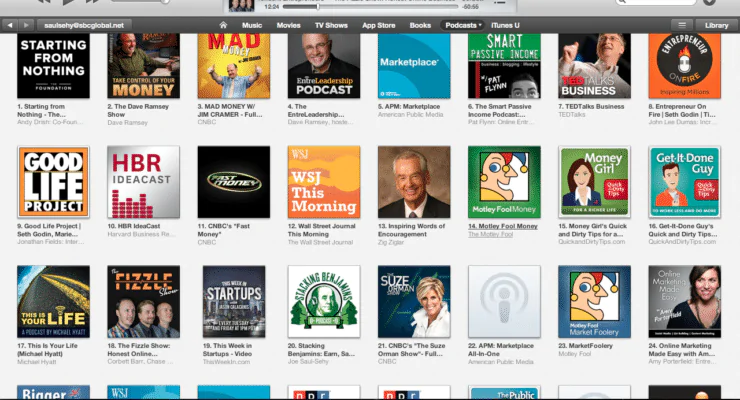Open the WSJ This Morning artwork
Viewport: 740px width, 400px height.
tap(324, 182)
